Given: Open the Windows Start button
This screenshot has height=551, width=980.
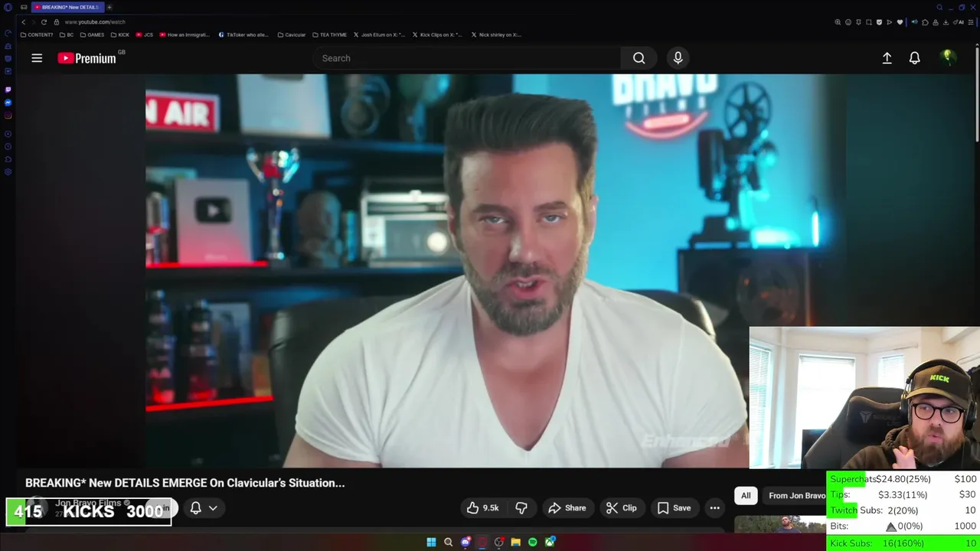Looking at the screenshot, I should [431, 543].
